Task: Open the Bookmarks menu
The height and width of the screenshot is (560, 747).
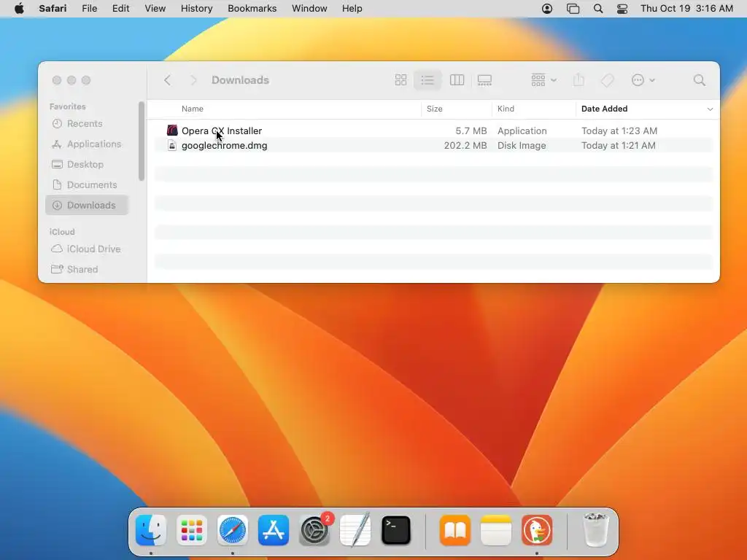Action: 252,9
